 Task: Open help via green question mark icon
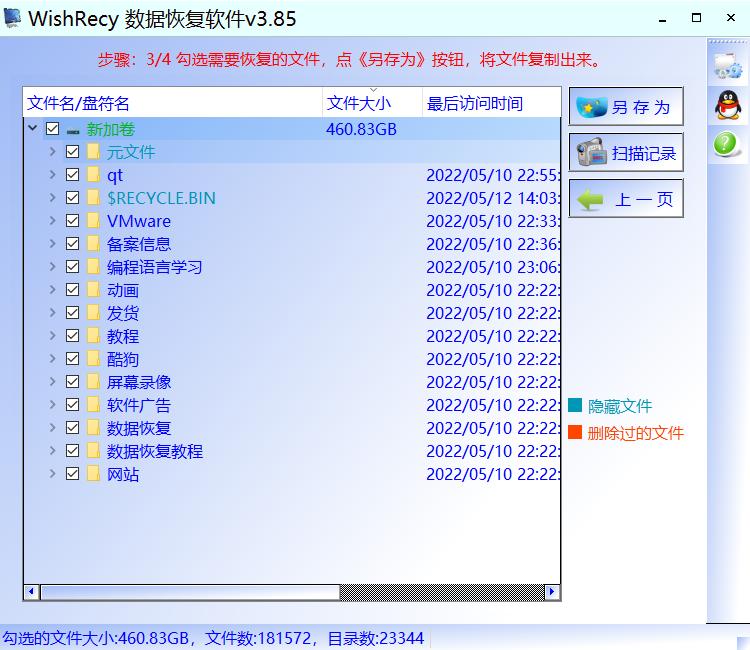tap(727, 144)
